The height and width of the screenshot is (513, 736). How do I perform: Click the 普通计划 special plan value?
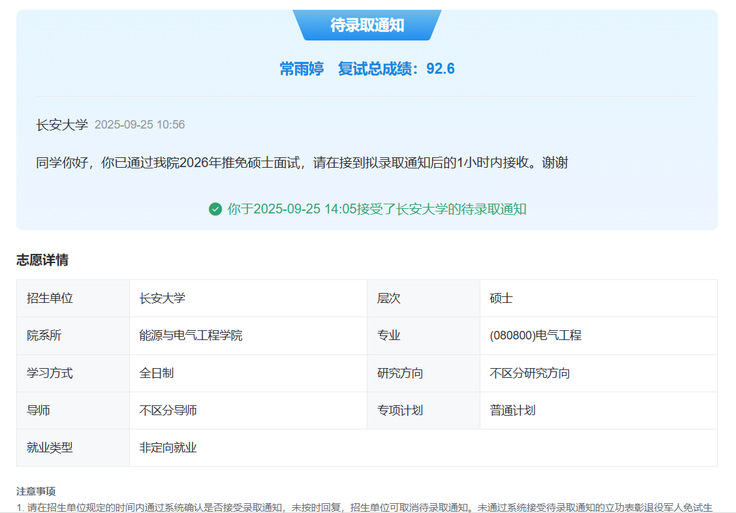click(512, 410)
